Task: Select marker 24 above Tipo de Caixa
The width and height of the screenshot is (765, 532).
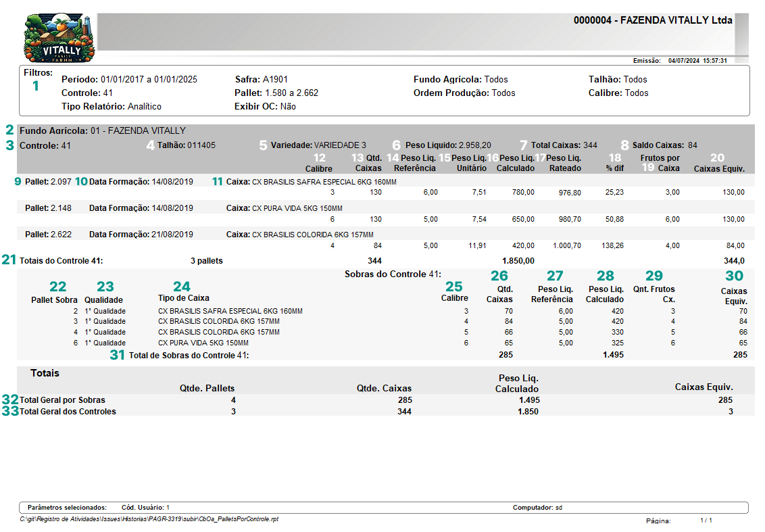Action: pos(182,287)
